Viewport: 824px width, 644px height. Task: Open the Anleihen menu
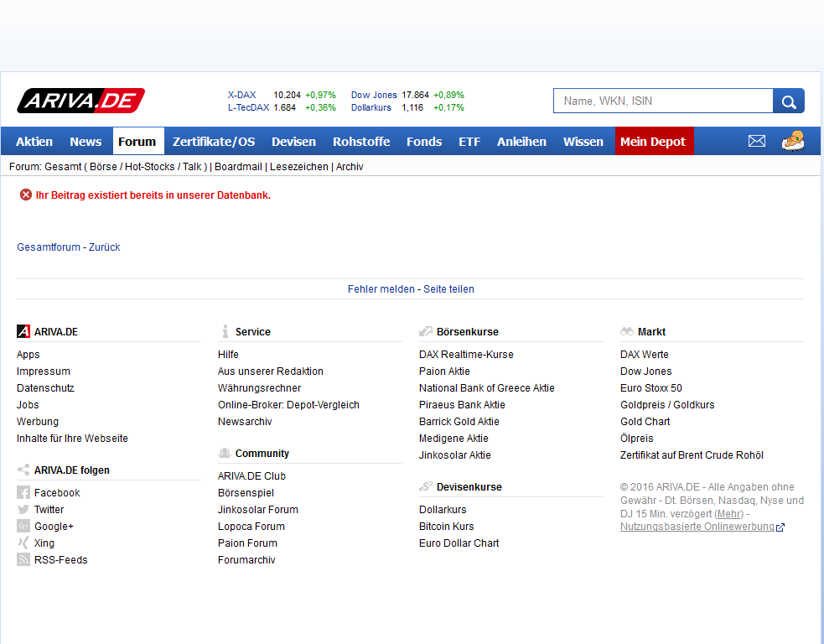522,142
